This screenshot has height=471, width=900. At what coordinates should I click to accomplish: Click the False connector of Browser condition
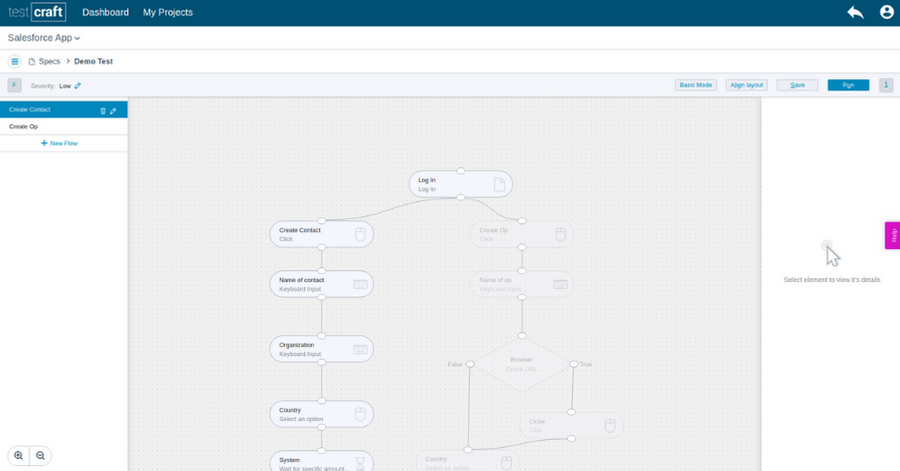tap(470, 364)
